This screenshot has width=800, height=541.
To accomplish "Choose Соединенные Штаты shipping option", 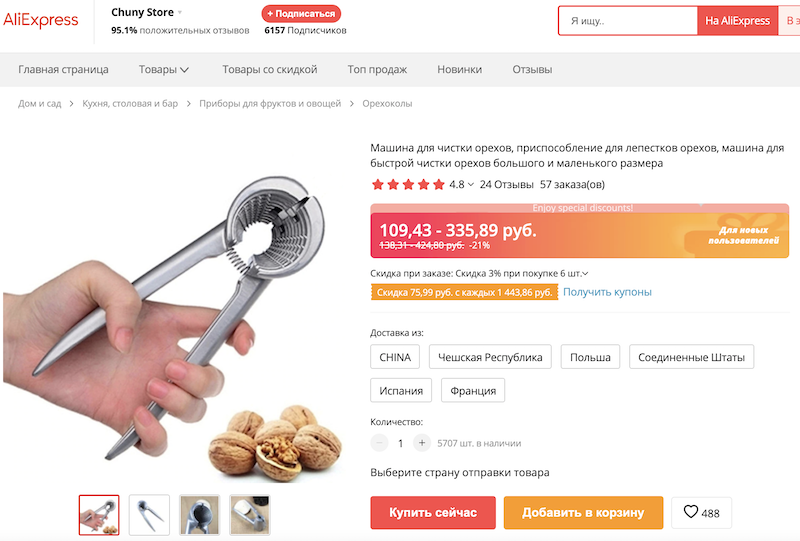I will 691,357.
